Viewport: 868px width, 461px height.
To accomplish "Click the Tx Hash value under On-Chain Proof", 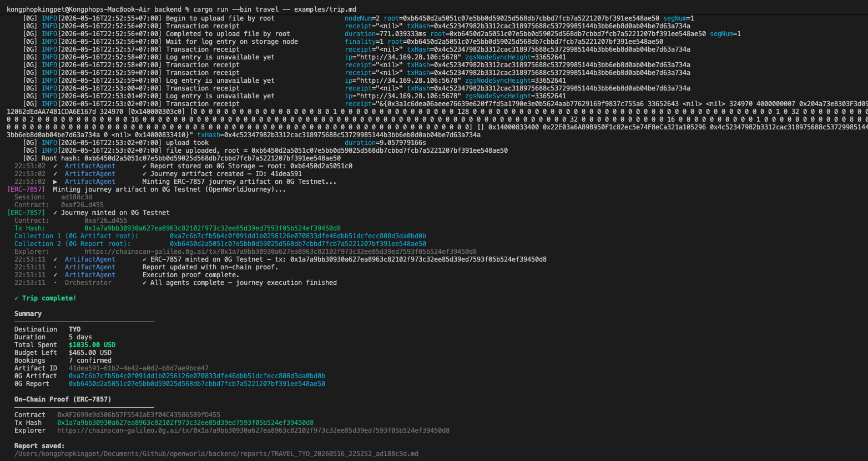I will (185, 423).
